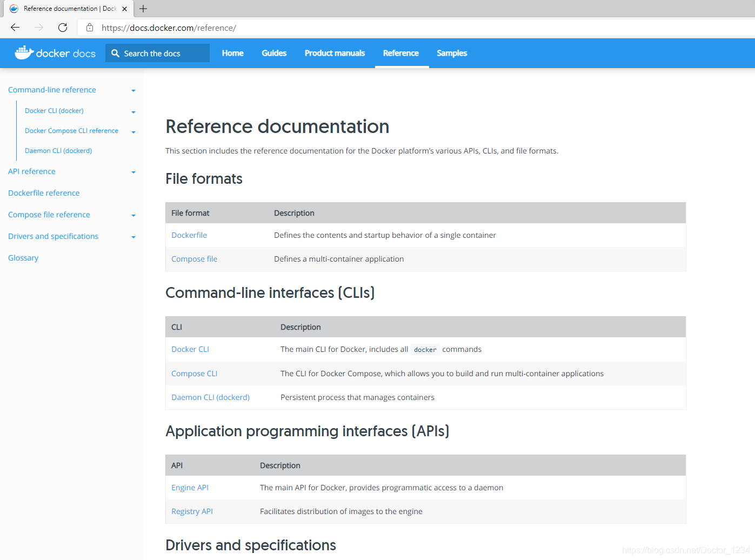Expand the API reference arrow

(133, 172)
